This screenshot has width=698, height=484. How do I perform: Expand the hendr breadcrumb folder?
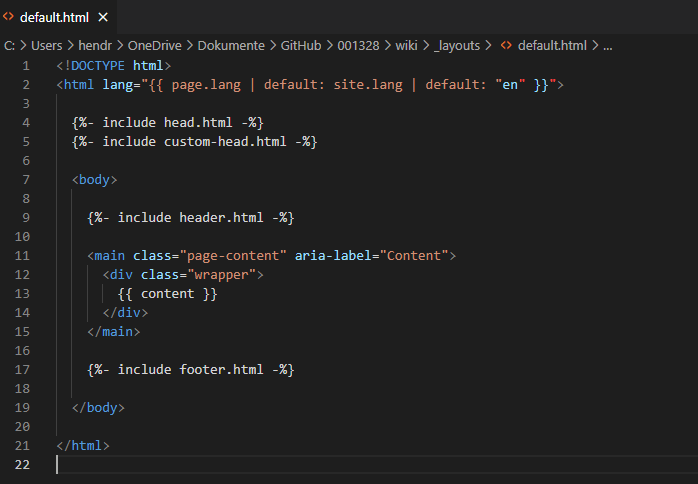tap(97, 45)
